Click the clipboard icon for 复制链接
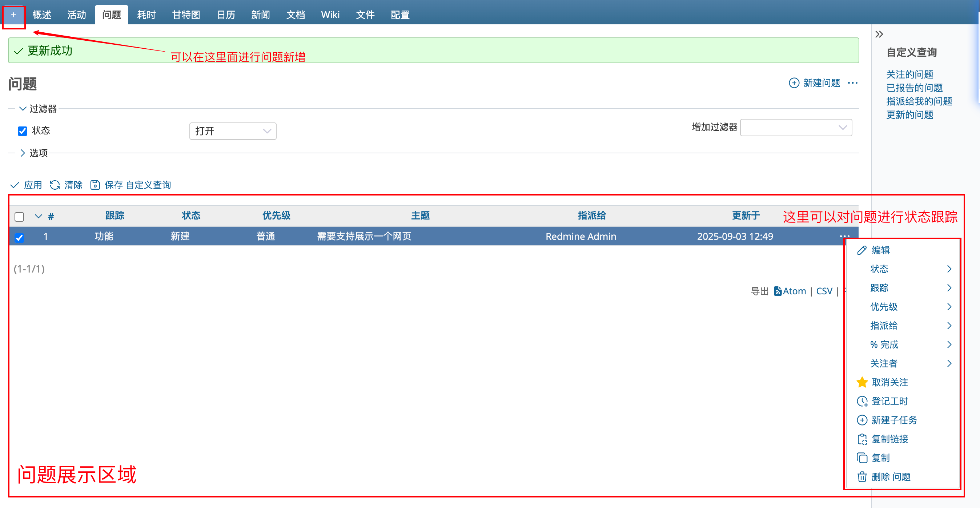The width and height of the screenshot is (980, 508). [862, 439]
